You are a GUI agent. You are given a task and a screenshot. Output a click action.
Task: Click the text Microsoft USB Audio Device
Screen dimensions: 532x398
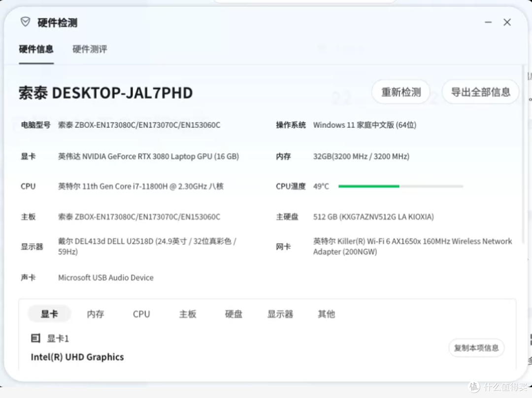click(x=106, y=278)
